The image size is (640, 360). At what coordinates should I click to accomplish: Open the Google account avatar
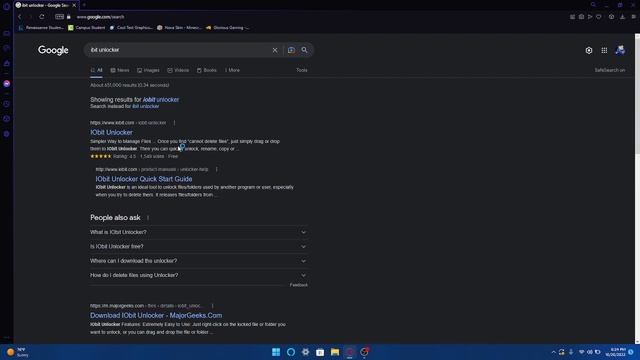[620, 50]
